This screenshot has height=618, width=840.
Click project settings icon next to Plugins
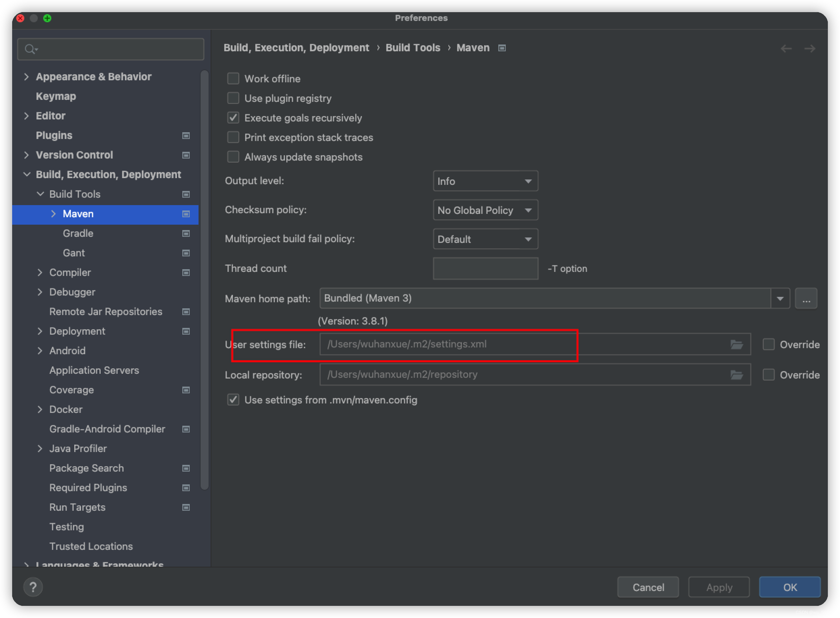186,135
